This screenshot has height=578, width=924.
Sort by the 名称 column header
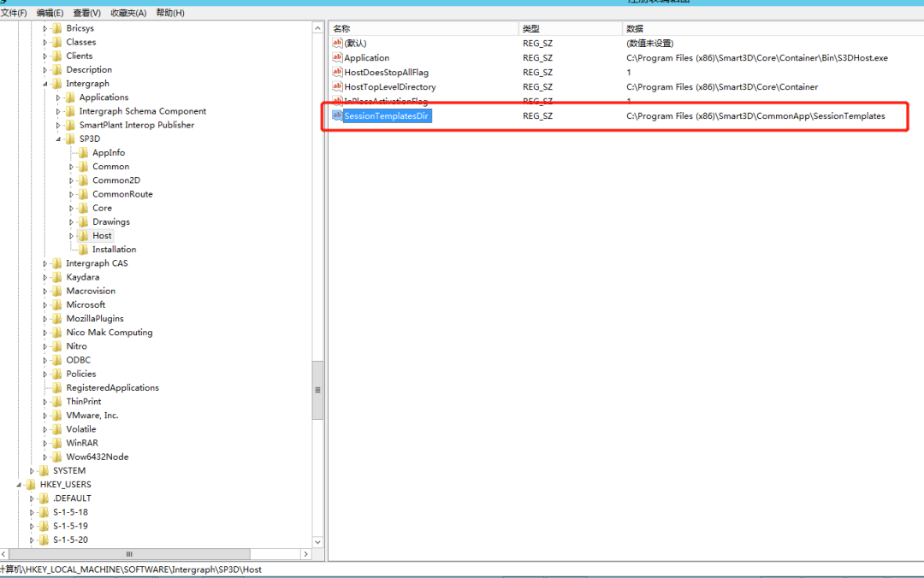pos(423,28)
